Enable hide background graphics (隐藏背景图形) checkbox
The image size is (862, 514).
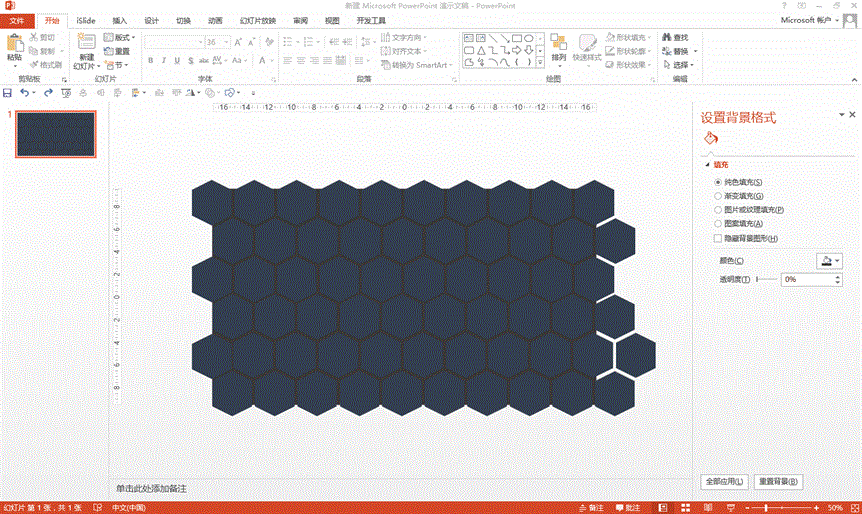pos(718,239)
